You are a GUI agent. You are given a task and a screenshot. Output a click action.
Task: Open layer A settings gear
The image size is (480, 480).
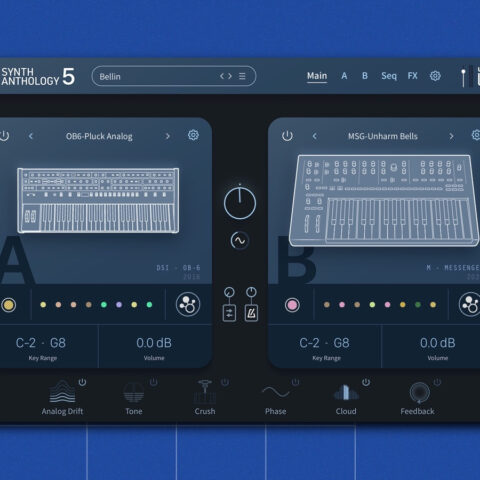tap(193, 135)
